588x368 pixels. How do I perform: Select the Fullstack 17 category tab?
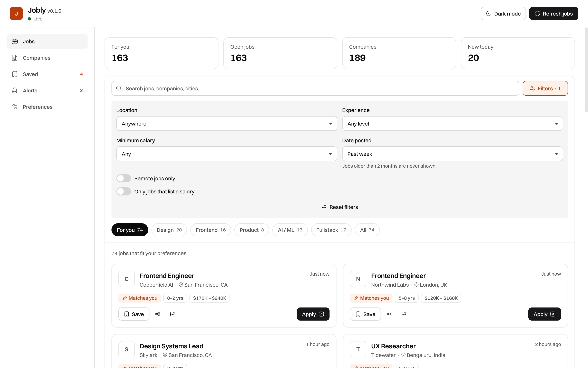(331, 230)
